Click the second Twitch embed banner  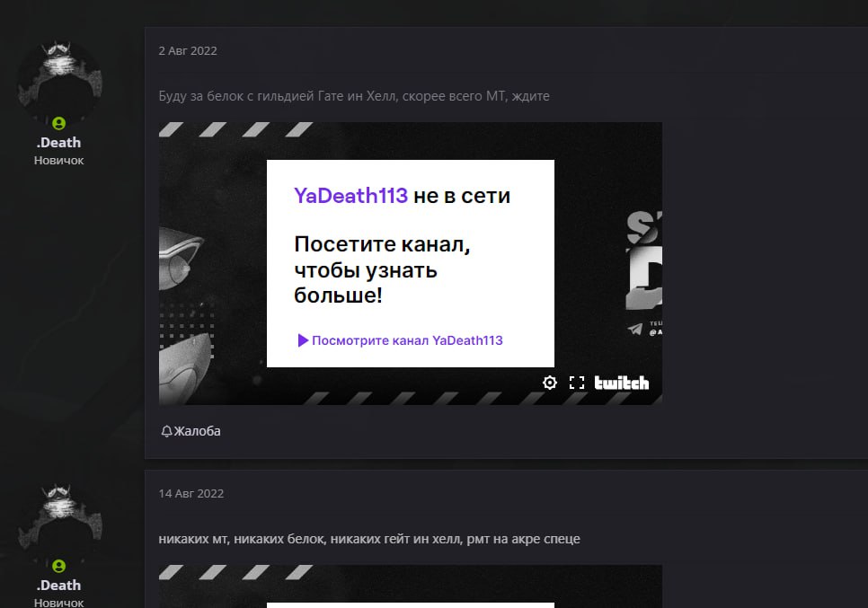tap(411, 586)
